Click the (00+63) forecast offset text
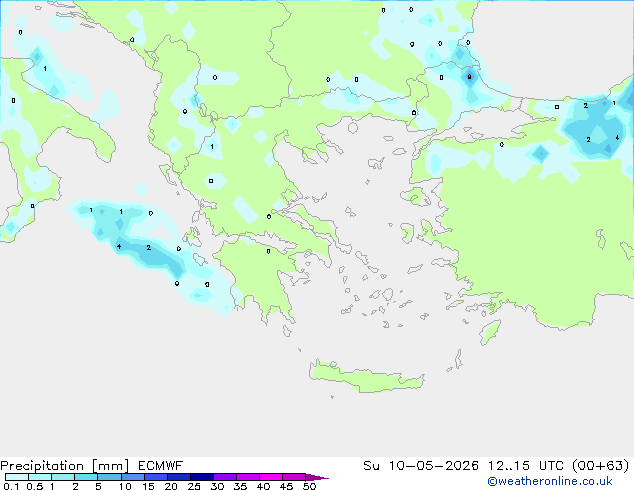 pyautogui.click(x=600, y=466)
